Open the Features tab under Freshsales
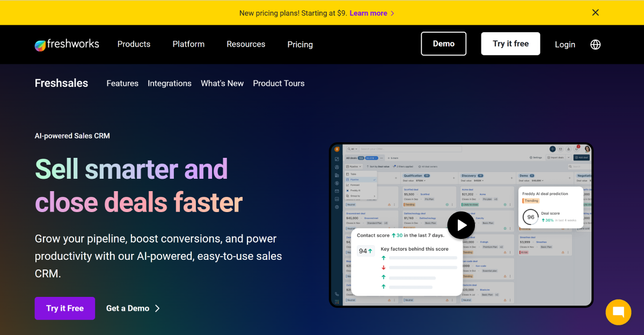The height and width of the screenshot is (335, 644). pyautogui.click(x=122, y=83)
